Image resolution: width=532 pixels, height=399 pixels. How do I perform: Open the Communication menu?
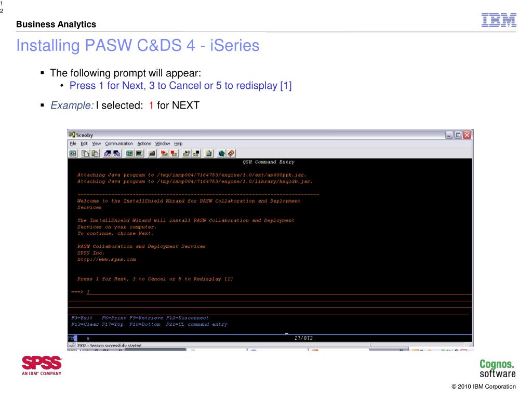pos(119,143)
